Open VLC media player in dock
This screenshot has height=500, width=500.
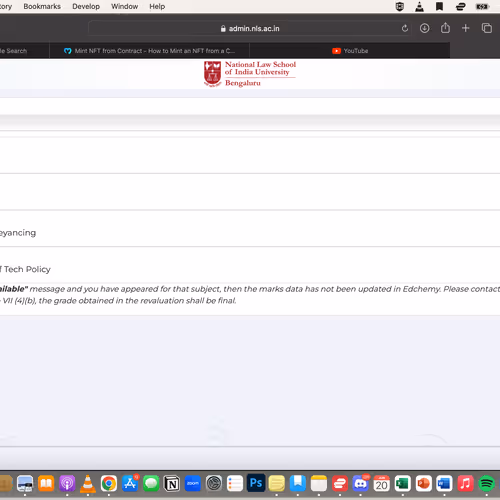point(88,483)
